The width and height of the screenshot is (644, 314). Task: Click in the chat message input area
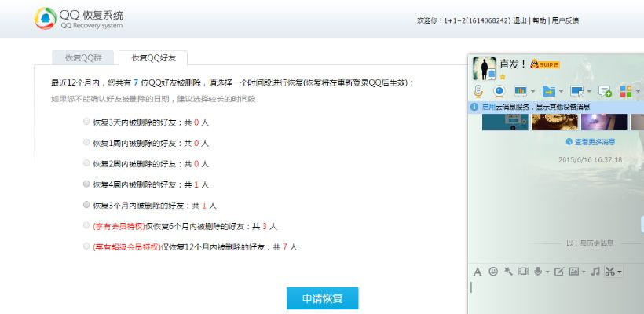click(x=554, y=294)
